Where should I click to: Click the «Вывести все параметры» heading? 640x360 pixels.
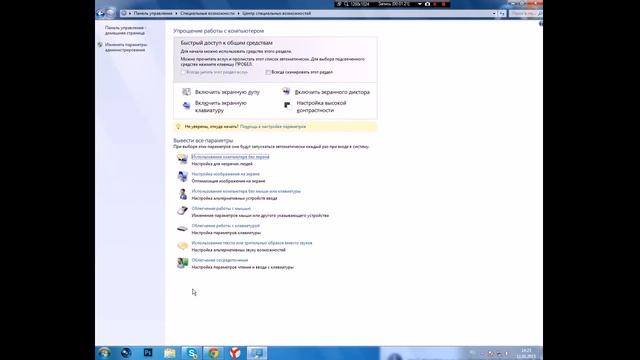coord(203,140)
